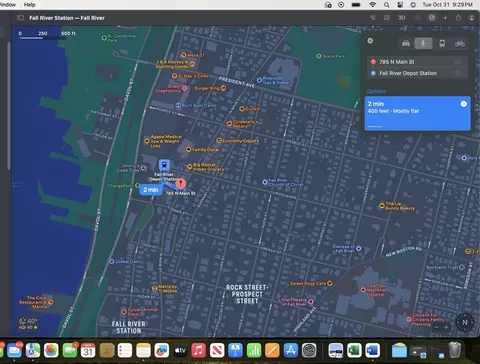Click the red 785 N Main St pin
The image size is (480, 364).
coord(180,183)
